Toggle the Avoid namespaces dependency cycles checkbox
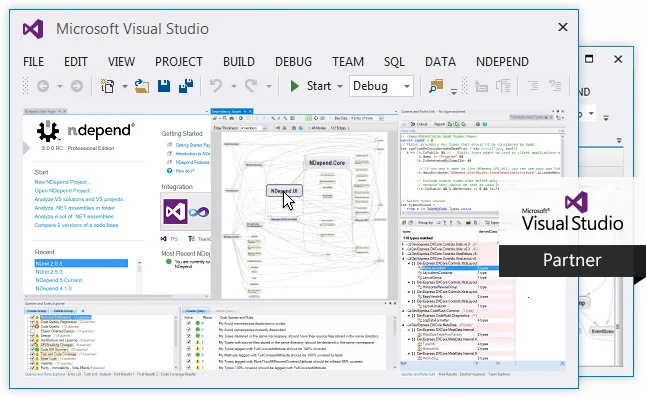This screenshot has width=646, height=398. click(x=189, y=324)
